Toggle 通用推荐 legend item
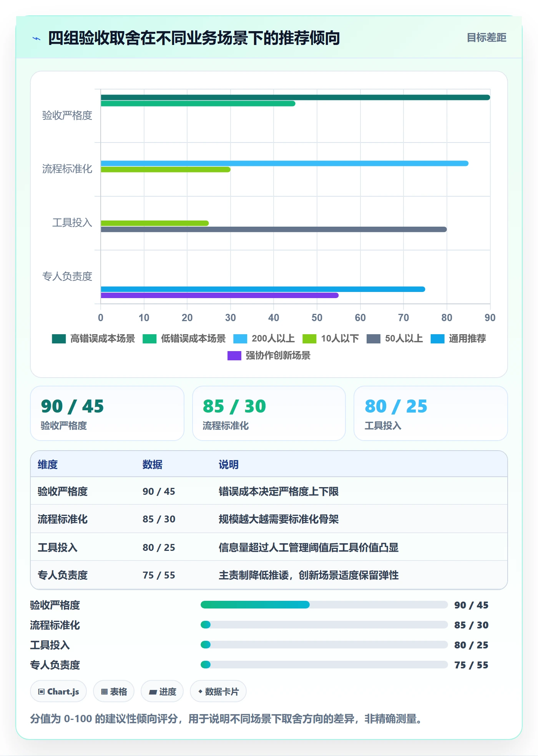The image size is (538, 756). coord(458,339)
